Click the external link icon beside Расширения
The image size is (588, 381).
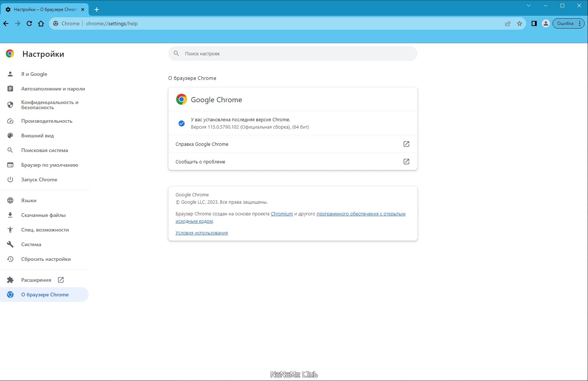coord(61,280)
